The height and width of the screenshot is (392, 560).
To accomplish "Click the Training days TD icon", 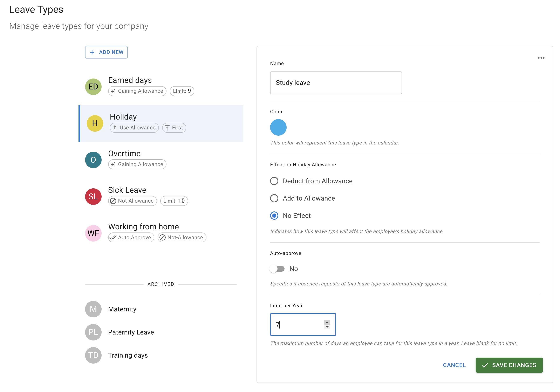I will [93, 355].
